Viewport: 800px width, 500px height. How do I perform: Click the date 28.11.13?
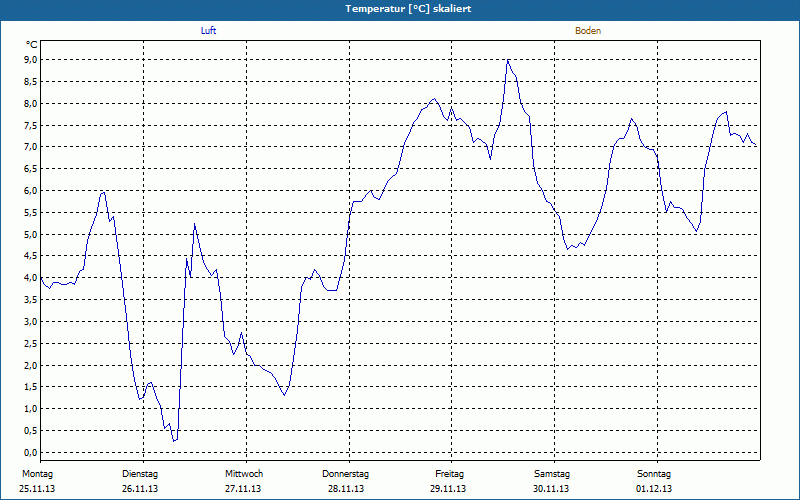click(x=346, y=489)
